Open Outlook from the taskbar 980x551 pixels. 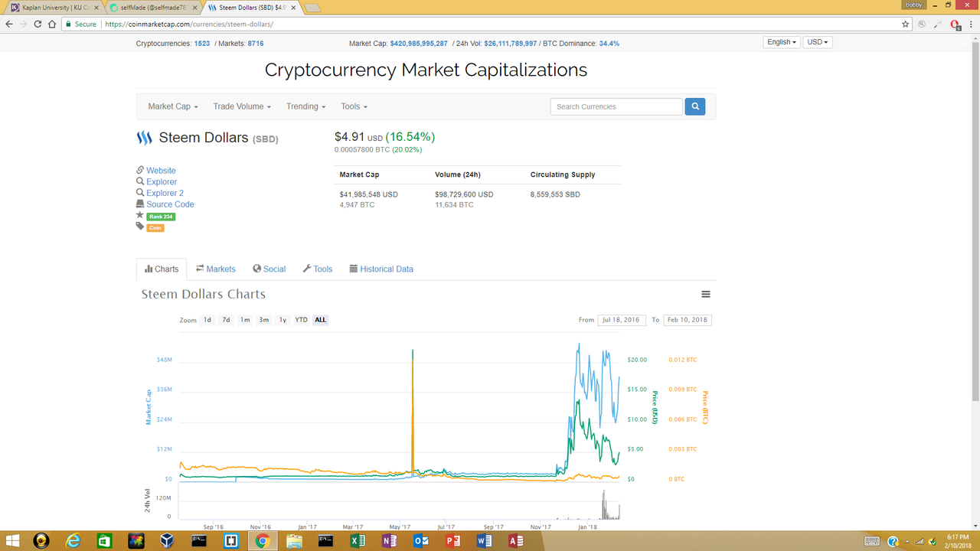tap(420, 541)
